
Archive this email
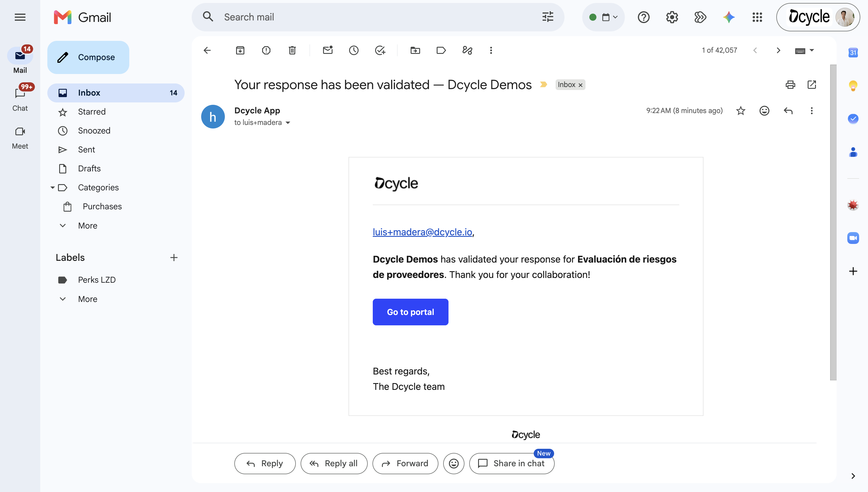pyautogui.click(x=240, y=50)
